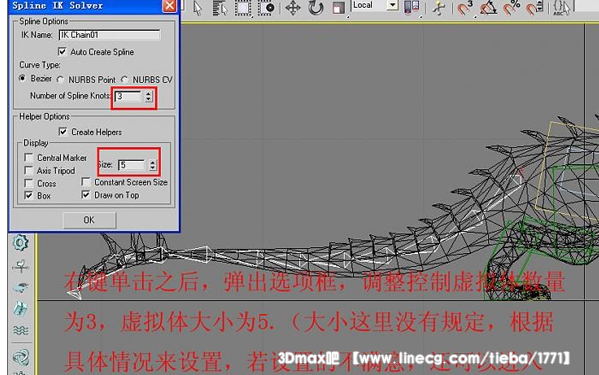Increase Number of Spline Knots with the spinner

[148, 94]
